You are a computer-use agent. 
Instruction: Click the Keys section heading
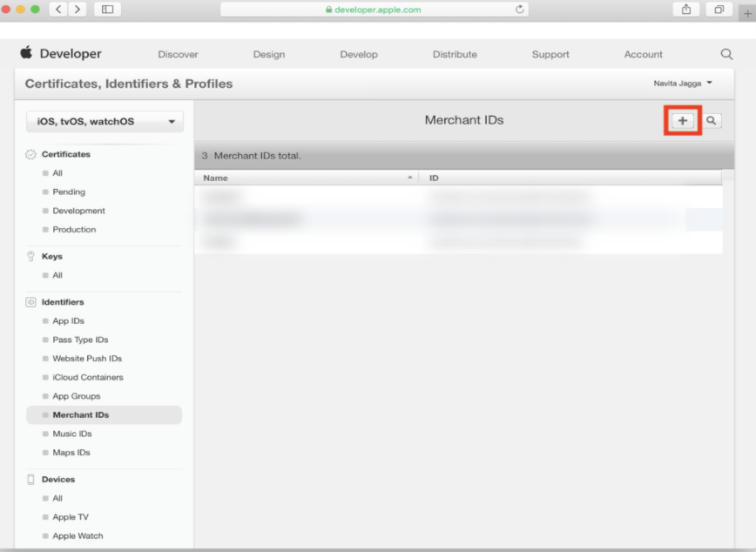[x=52, y=257]
